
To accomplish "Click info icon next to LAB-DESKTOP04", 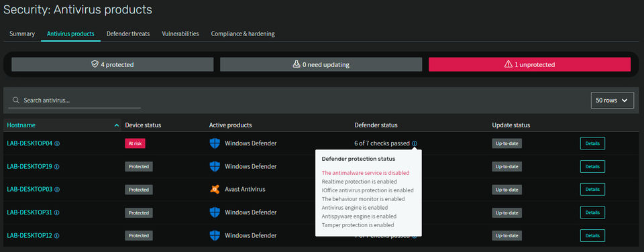I will (57, 143).
